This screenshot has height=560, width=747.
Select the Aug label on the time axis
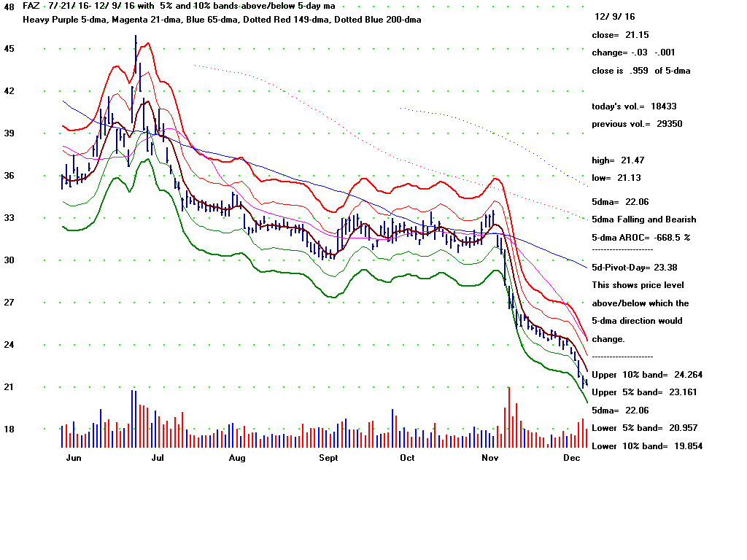[x=237, y=458]
